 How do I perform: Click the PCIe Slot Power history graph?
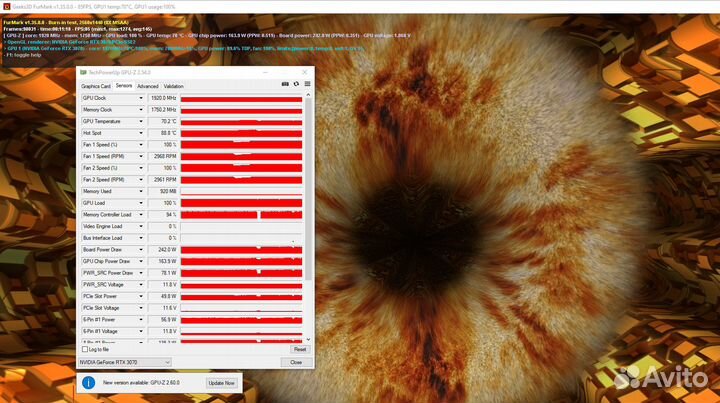tap(242, 297)
